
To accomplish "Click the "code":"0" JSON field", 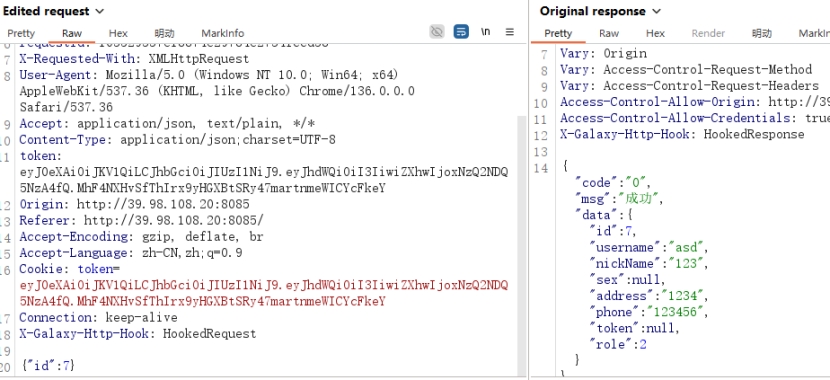I will click(x=613, y=183).
